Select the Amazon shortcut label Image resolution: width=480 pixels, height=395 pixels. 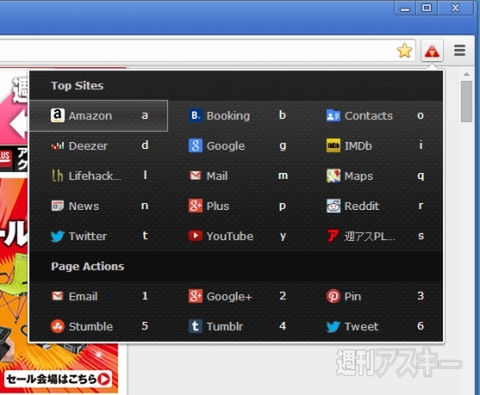[90, 116]
